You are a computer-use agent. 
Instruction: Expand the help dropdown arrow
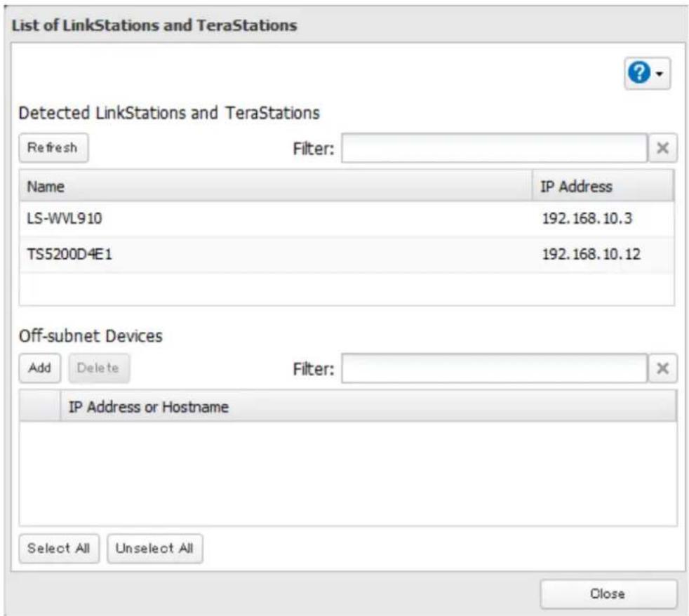click(660, 74)
